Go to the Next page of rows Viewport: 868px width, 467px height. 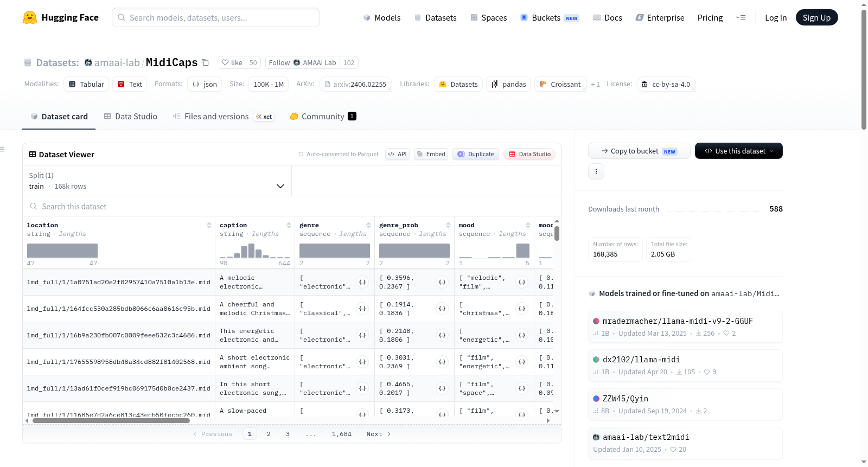379,434
